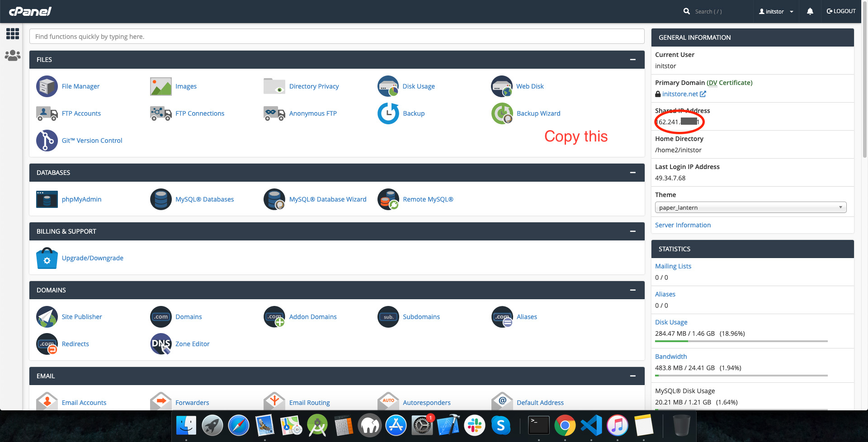This screenshot has width=868, height=442.
Task: Open the home grid icon in sidebar
Action: click(x=12, y=33)
